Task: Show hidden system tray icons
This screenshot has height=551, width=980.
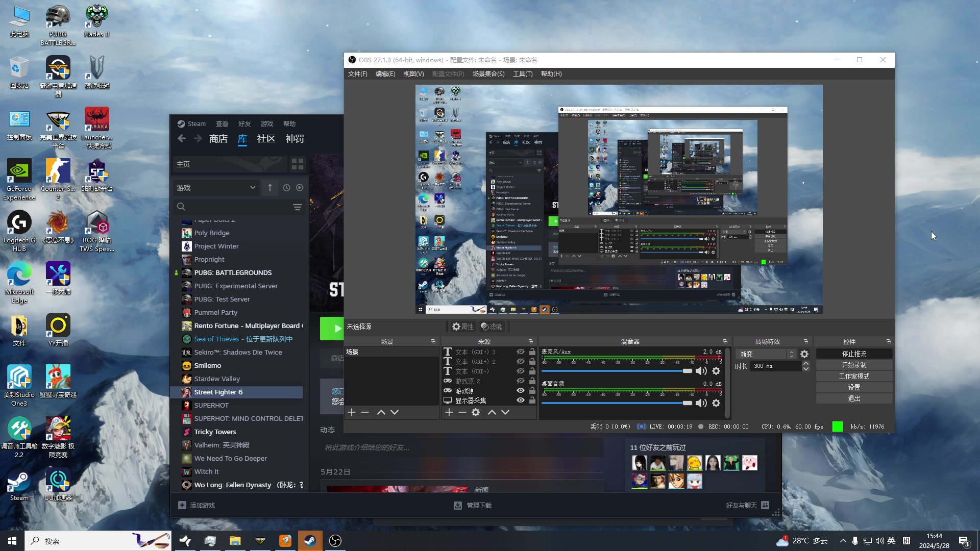Action: tap(843, 541)
